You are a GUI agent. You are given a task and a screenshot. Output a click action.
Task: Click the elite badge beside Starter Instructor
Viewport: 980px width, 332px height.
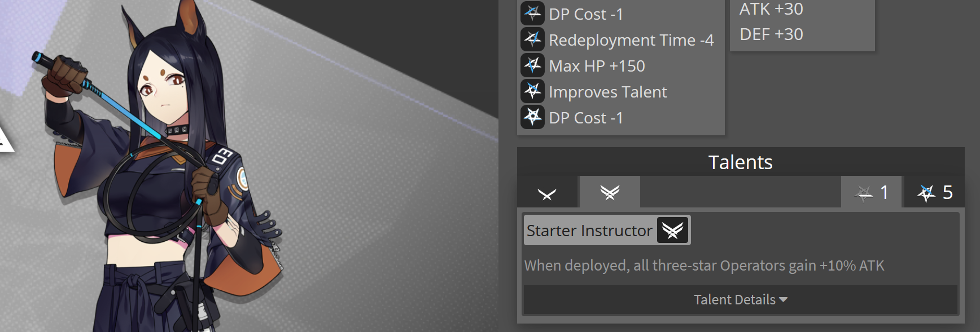tap(672, 230)
